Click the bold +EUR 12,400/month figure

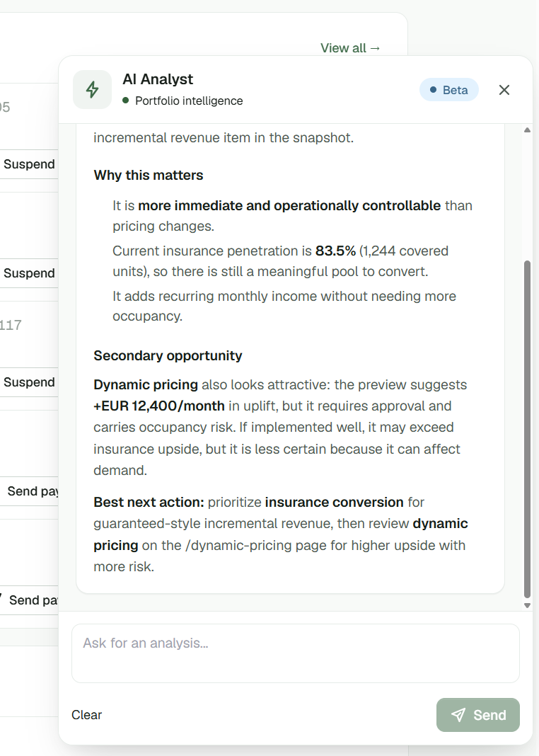[x=159, y=406]
